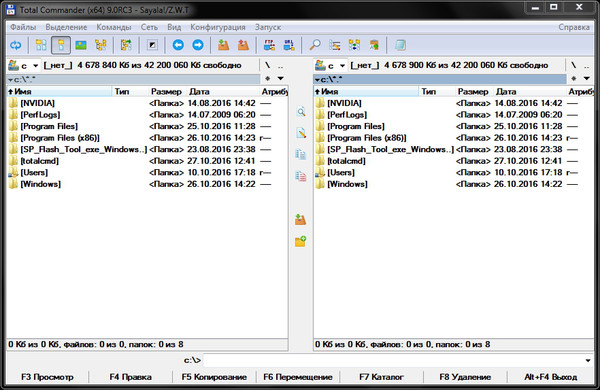Image resolution: width=600 pixels, height=390 pixels.
Task: Click the blue back arrow icon
Action: pos(178,45)
